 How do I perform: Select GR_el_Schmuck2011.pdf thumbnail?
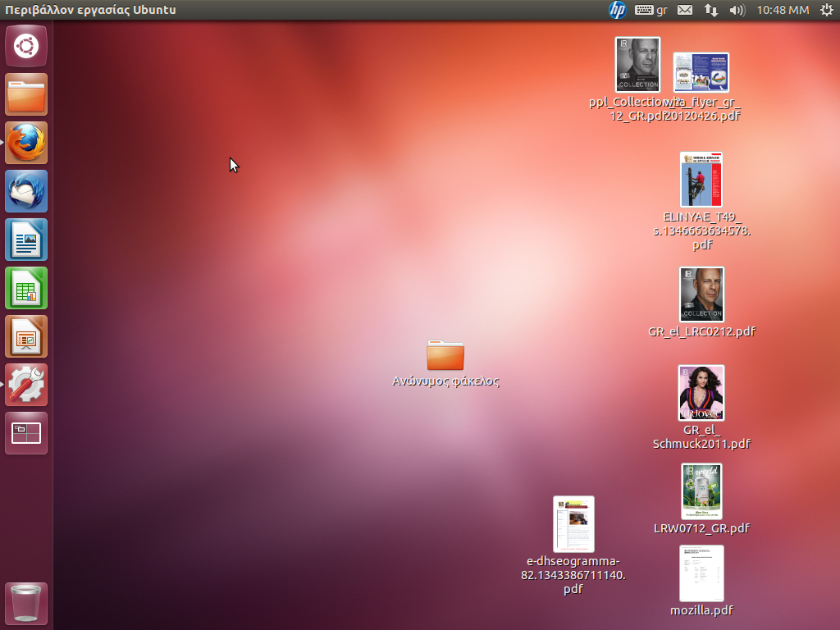coord(701,393)
